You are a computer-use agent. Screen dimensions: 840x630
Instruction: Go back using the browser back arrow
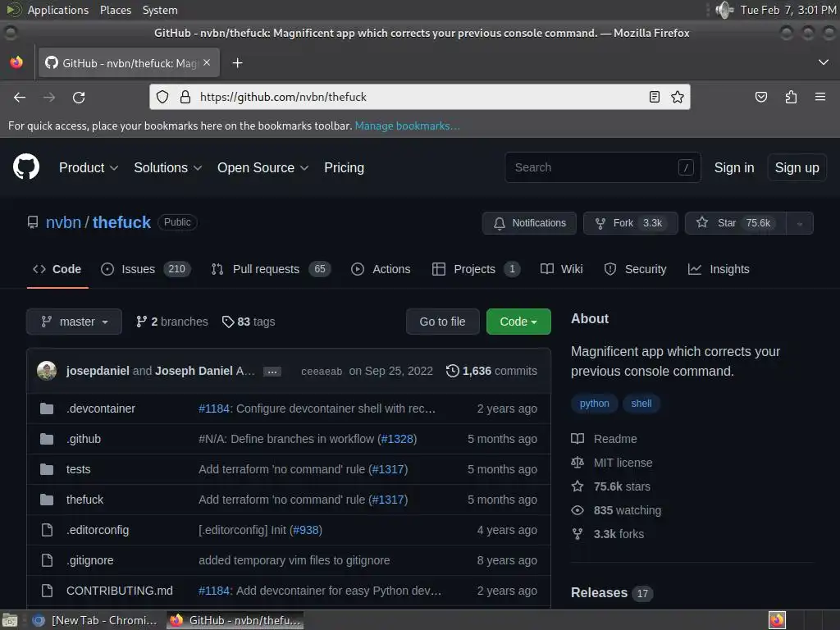(20, 97)
